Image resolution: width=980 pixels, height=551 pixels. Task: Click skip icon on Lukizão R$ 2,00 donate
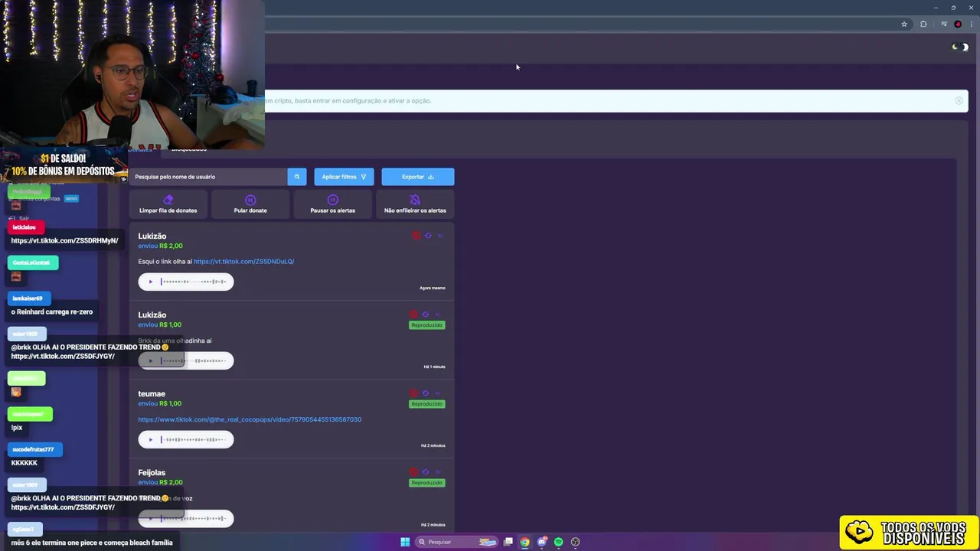click(440, 236)
